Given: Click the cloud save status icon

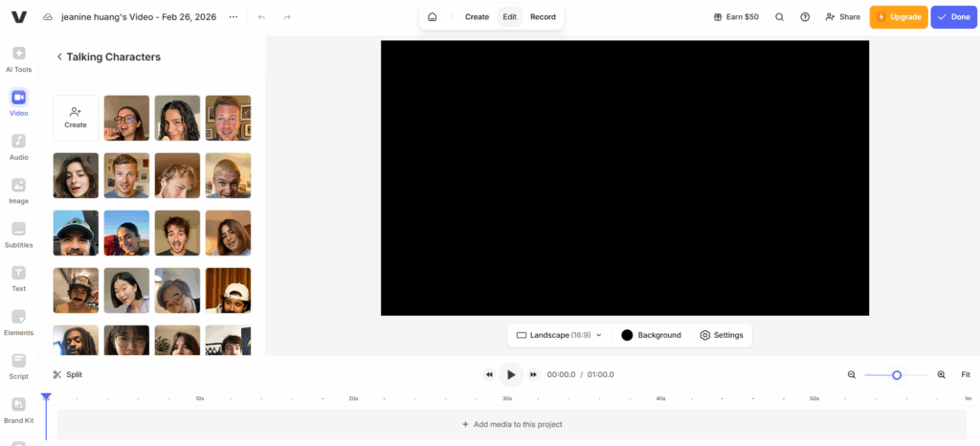Looking at the screenshot, I should (48, 17).
